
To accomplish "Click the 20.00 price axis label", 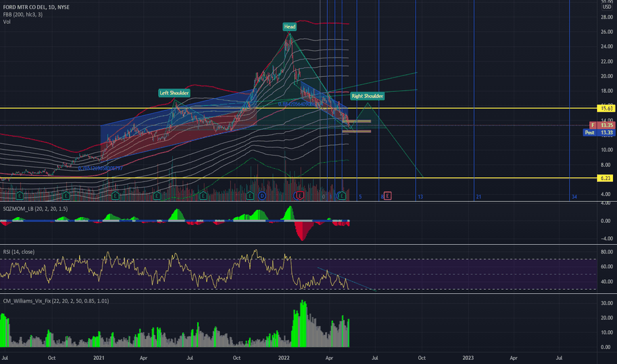I will coord(607,76).
